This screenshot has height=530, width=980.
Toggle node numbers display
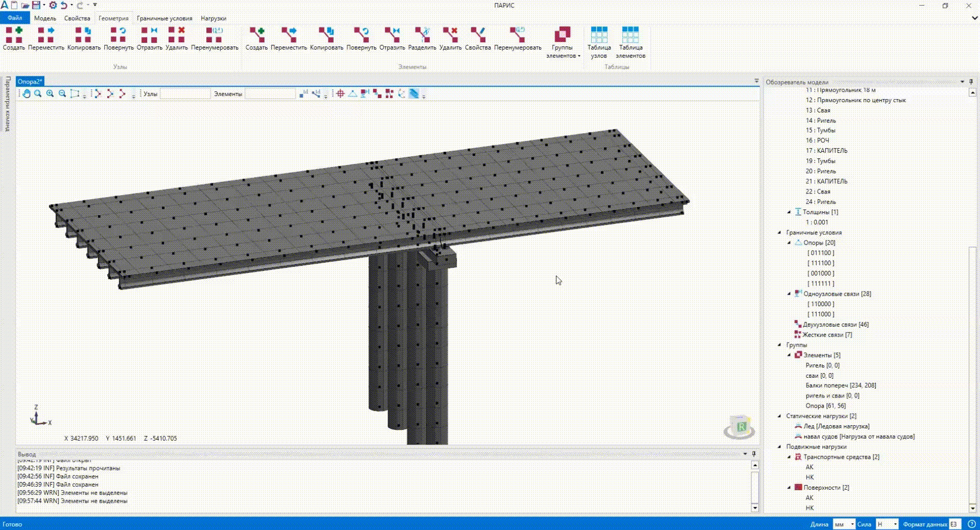click(304, 93)
